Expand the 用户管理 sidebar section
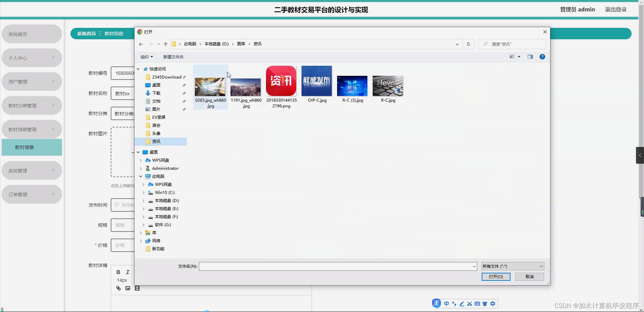 (x=32, y=81)
